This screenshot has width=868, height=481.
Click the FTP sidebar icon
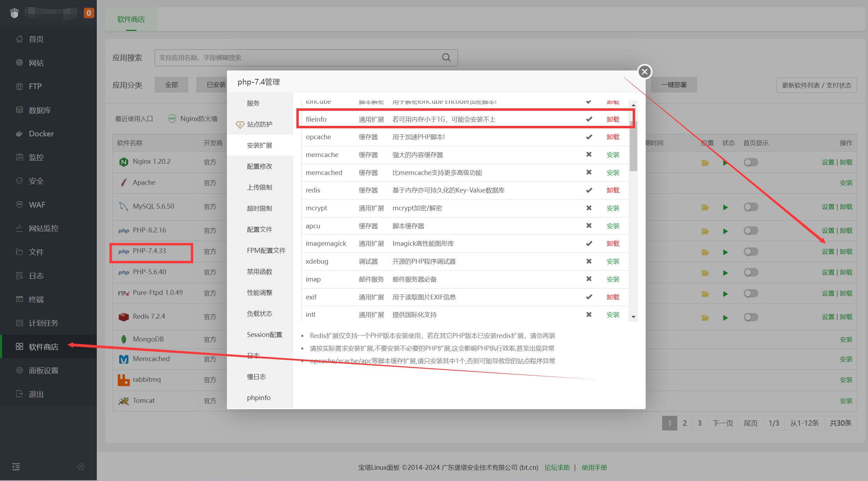[x=20, y=86]
